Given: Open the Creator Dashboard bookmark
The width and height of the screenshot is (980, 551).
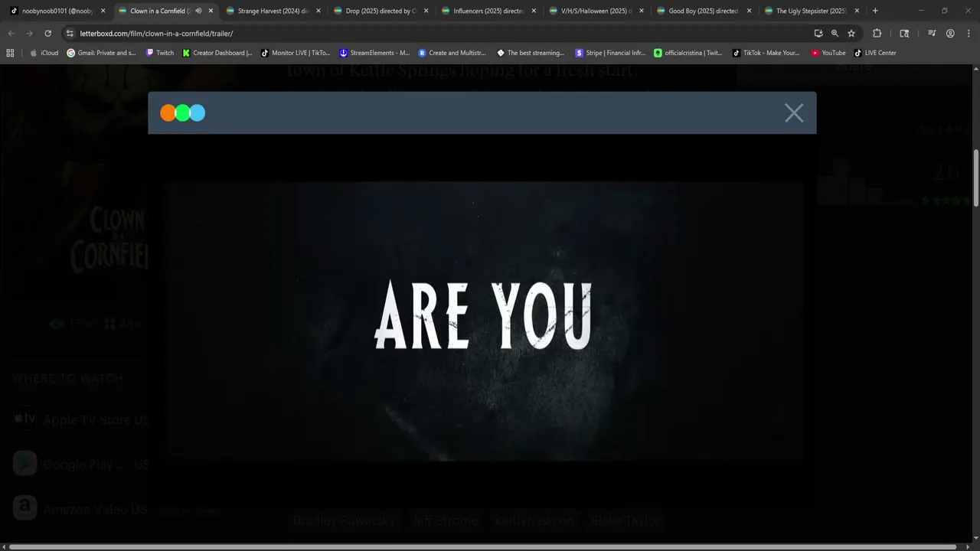Looking at the screenshot, I should click(217, 53).
